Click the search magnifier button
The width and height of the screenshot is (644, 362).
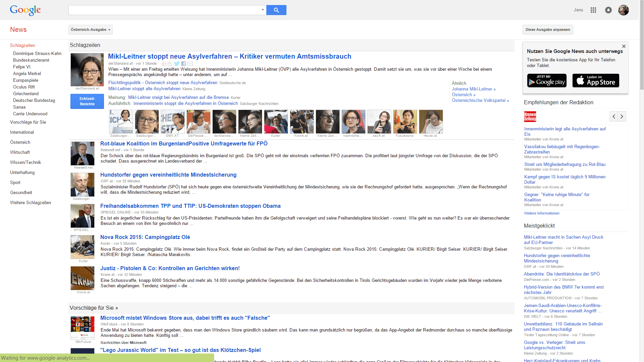coord(276,10)
